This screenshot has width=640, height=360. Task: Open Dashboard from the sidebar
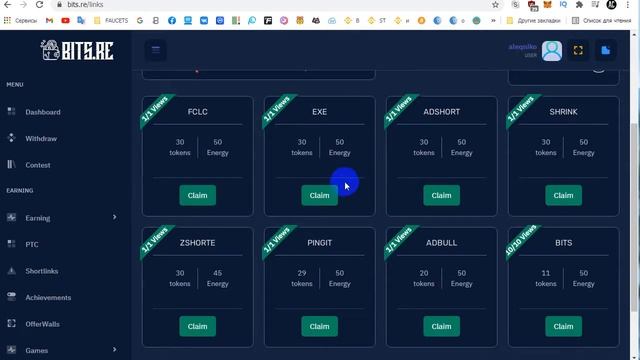coord(43,112)
